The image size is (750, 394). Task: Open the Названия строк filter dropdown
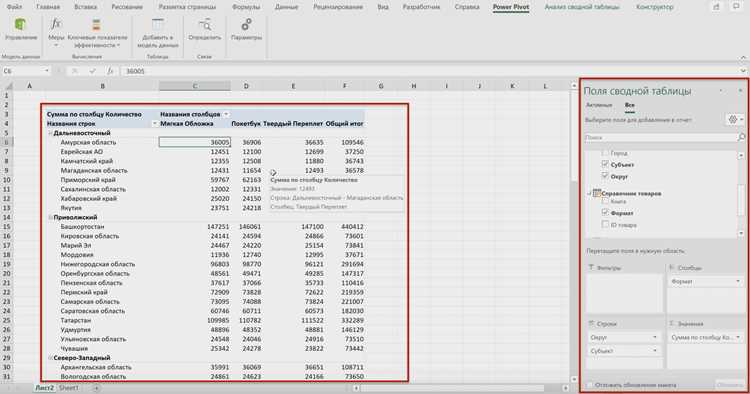coord(154,123)
